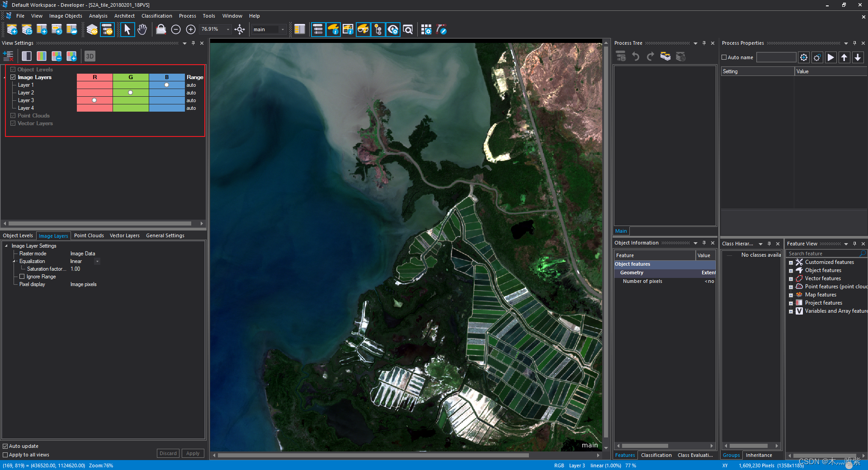Enable the Auto name checkbox

724,57
